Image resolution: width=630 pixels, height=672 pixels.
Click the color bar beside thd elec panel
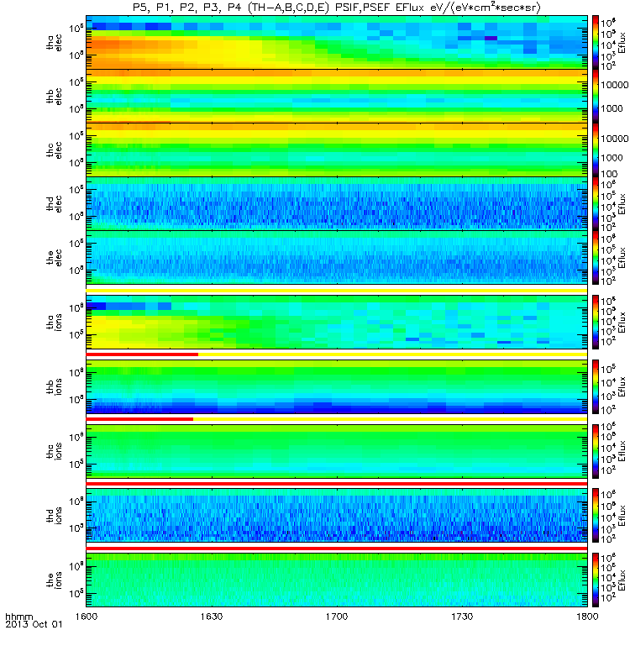[596, 203]
